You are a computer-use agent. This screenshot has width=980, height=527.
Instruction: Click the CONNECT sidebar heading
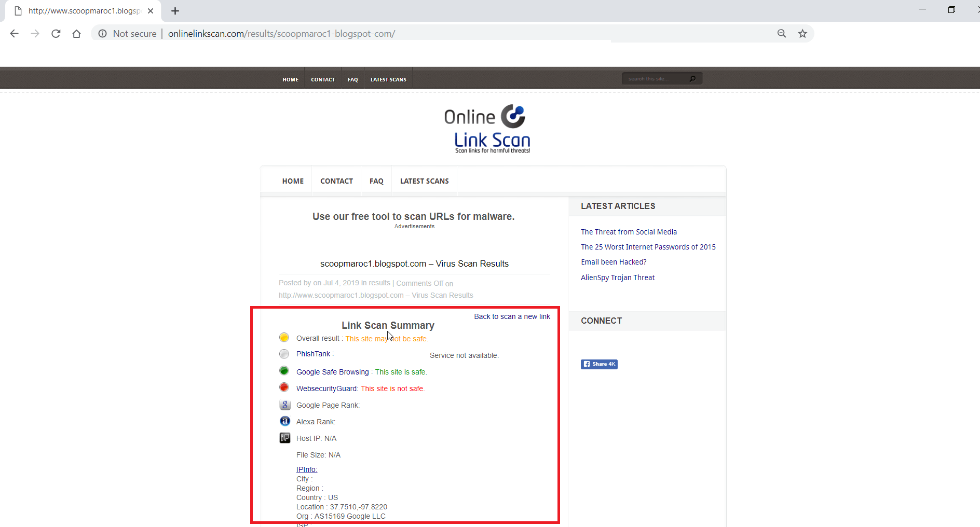coord(601,321)
